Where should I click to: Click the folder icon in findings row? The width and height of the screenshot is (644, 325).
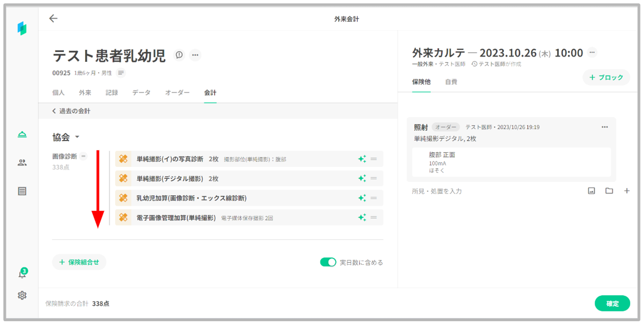click(x=609, y=191)
